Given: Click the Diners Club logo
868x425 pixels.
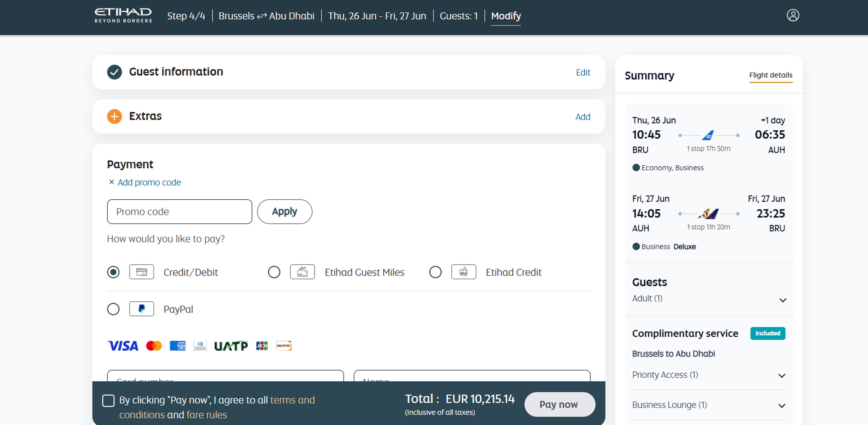Looking at the screenshot, I should pyautogui.click(x=200, y=346).
